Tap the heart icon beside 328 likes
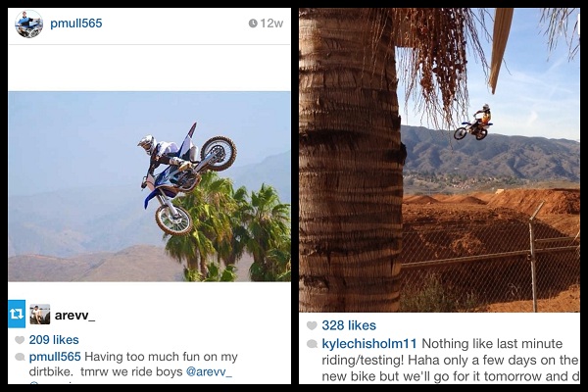 point(312,325)
